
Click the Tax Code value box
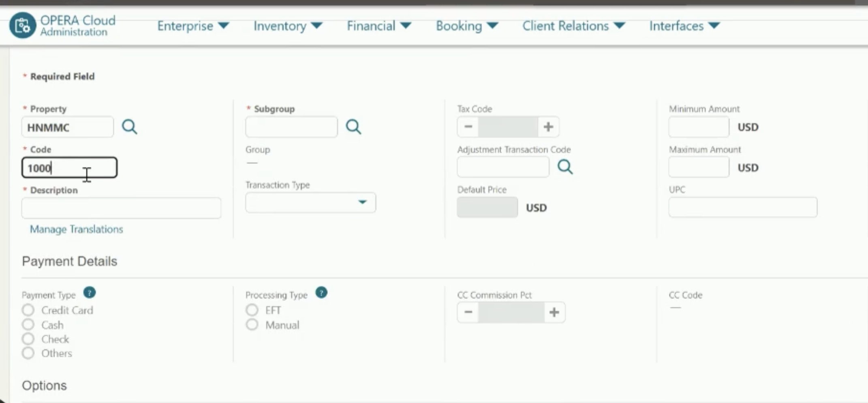(508, 127)
